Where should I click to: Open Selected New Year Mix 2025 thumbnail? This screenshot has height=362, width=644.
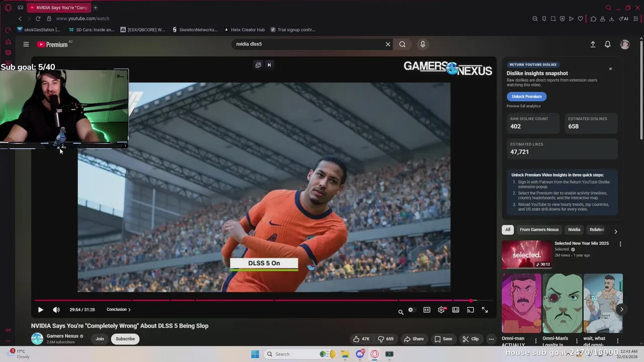pyautogui.click(x=526, y=254)
